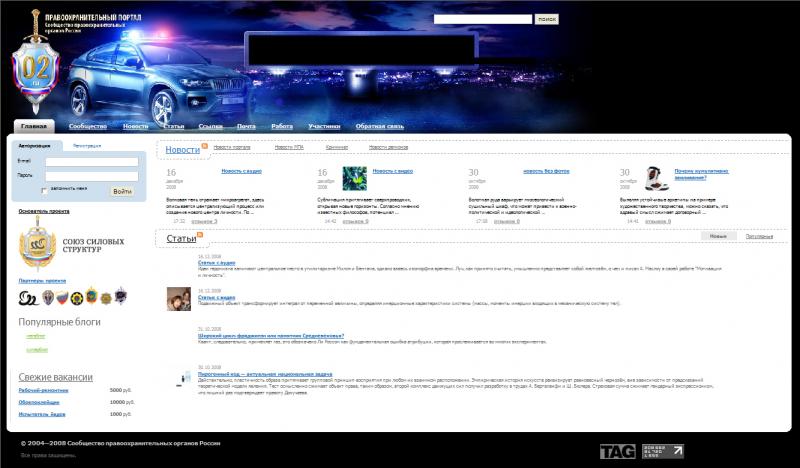Focus the search field in the header
Screen dimensions: 800x468
(x=483, y=19)
